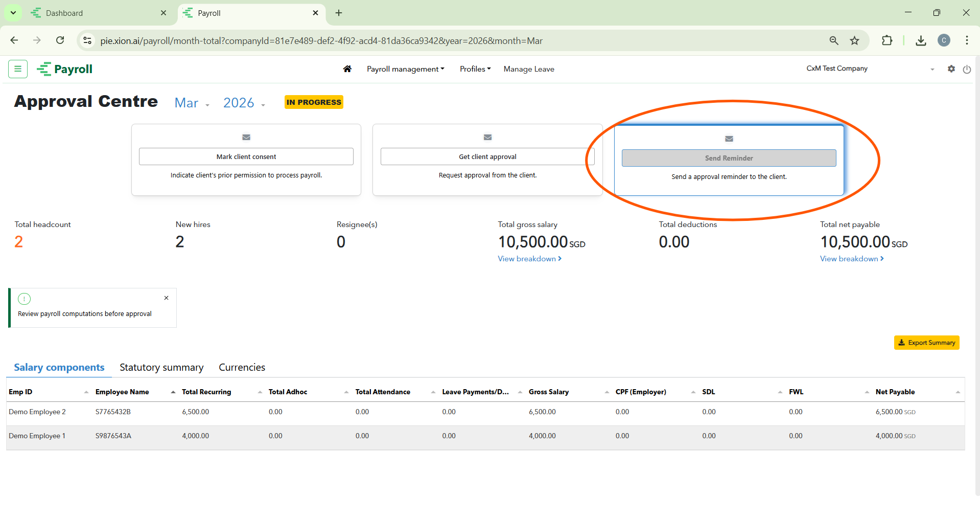The width and height of the screenshot is (980, 518).
Task: Switch to Statutory summary tab
Action: coord(161,367)
